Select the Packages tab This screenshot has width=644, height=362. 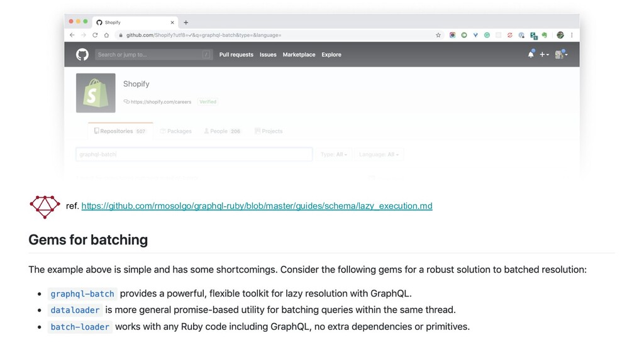click(x=176, y=131)
